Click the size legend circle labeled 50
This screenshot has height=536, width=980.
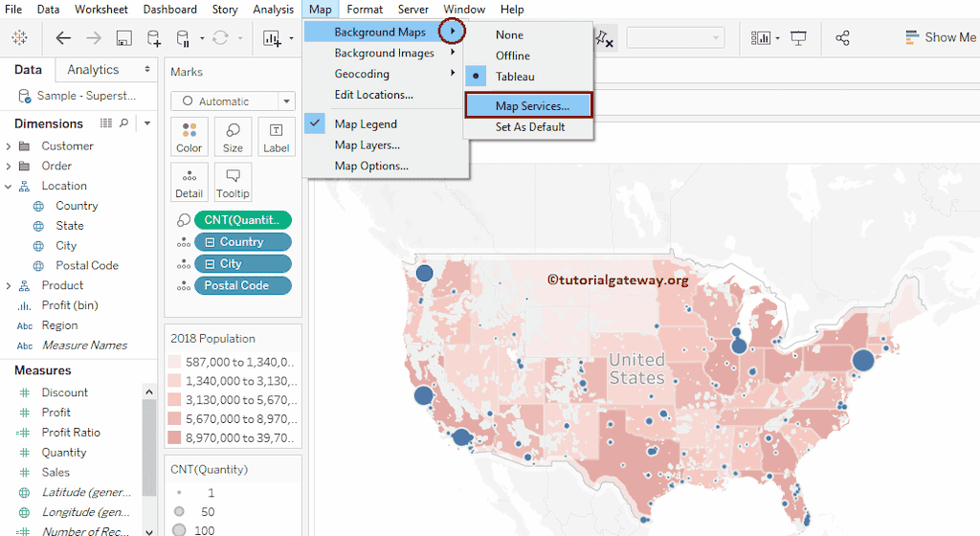tap(179, 511)
